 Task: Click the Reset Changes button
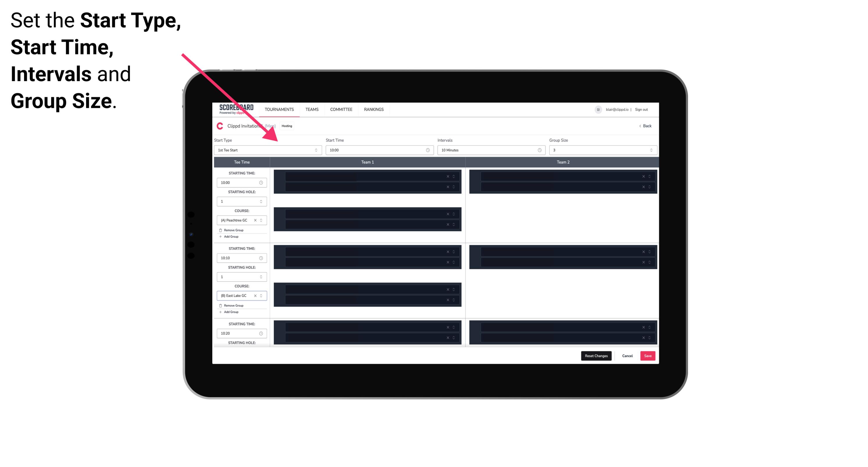coord(596,355)
